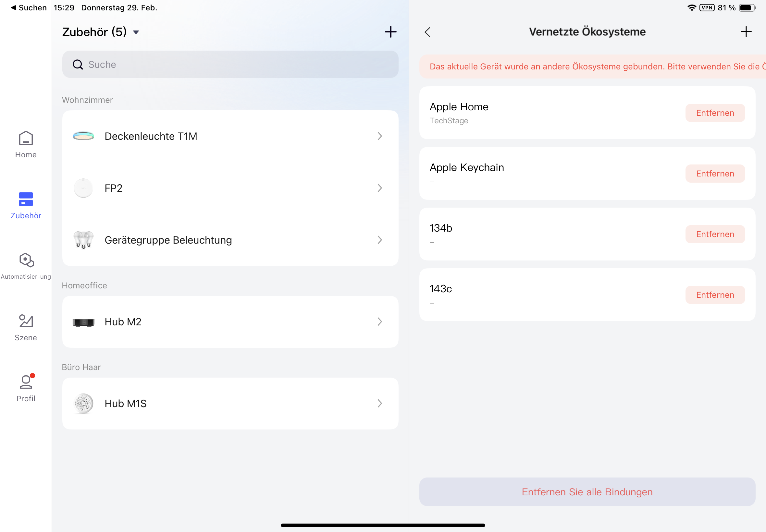Add ecosystem via plus in Vernetzte Ökosysteme
The image size is (766, 532).
click(746, 32)
